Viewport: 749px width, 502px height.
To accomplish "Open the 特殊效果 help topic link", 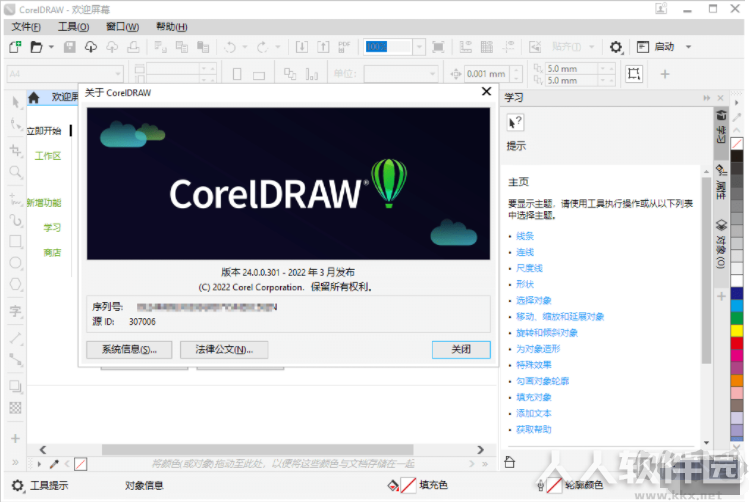I will [534, 365].
